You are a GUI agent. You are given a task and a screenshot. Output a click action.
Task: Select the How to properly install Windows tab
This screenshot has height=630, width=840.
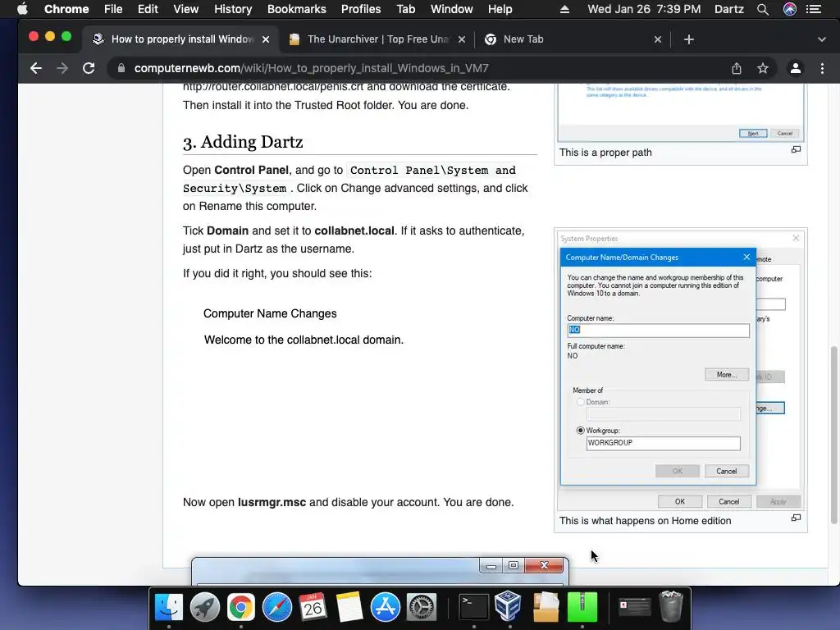(180, 39)
